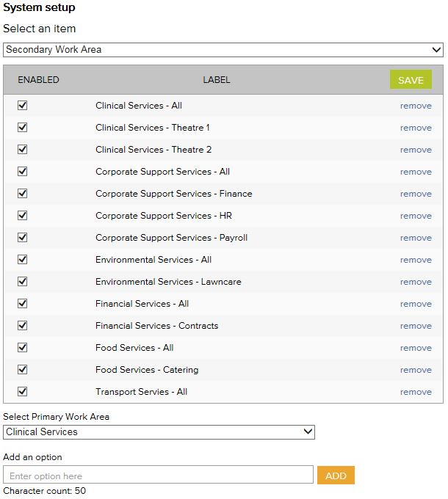This screenshot has height=499, width=448.
Task: Remove Corporate Support Services - Finance
Action: (416, 194)
